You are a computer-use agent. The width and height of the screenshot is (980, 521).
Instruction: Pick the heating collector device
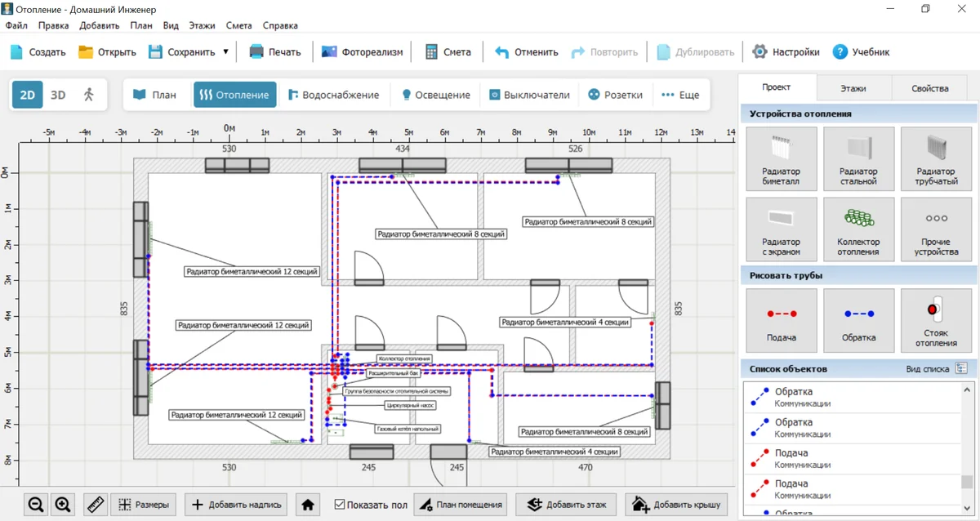point(858,229)
